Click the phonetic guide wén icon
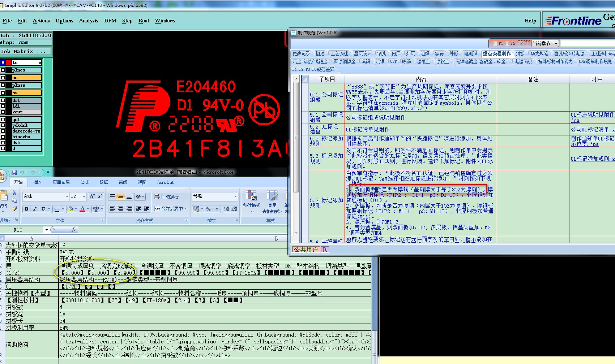The width and height of the screenshot is (615, 364). [x=95, y=209]
